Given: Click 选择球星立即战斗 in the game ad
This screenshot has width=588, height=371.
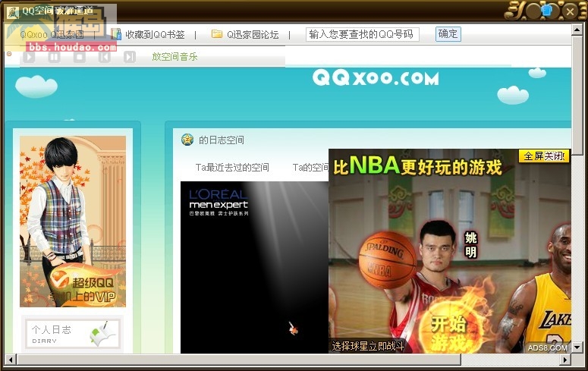Looking at the screenshot, I should tap(368, 346).
